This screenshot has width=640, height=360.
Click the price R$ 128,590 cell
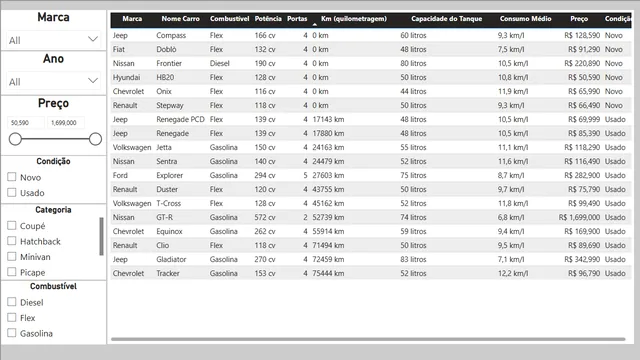click(x=582, y=36)
